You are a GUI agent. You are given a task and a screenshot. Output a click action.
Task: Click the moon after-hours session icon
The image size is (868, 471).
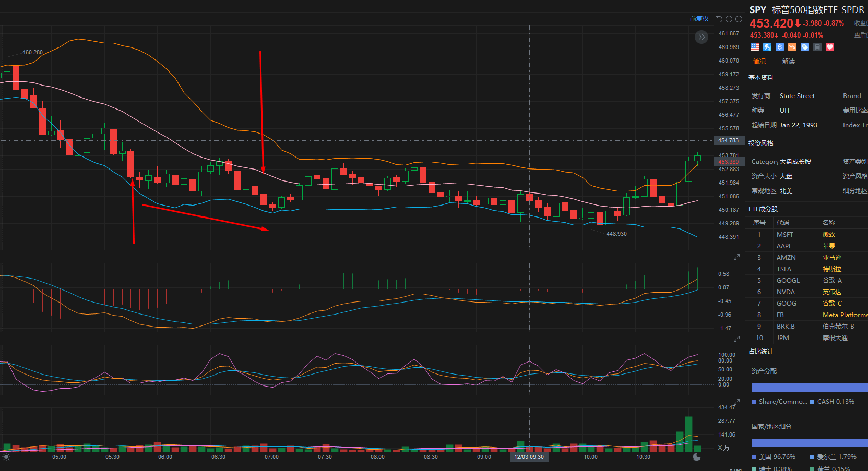697,457
